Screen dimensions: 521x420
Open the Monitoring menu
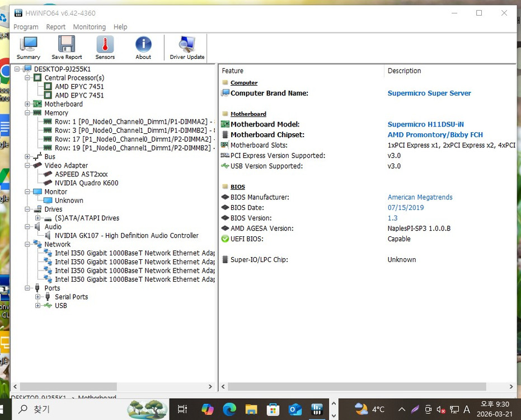pyautogui.click(x=90, y=27)
